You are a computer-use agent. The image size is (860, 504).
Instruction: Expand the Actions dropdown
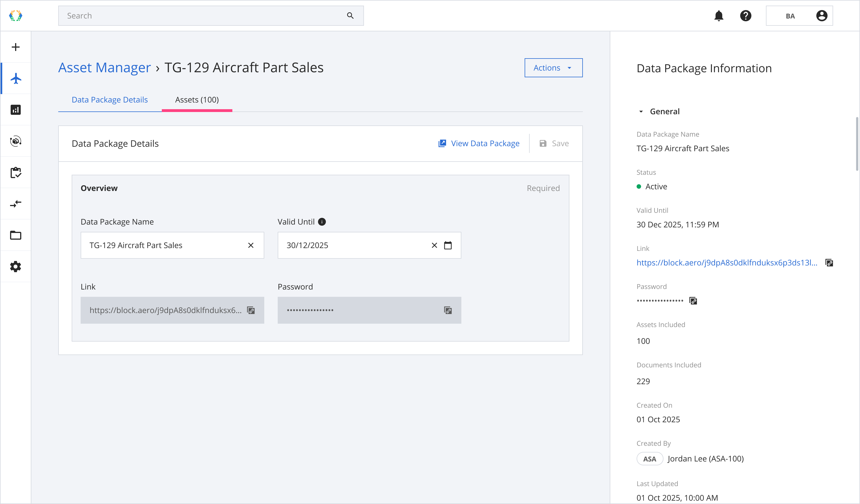[x=553, y=68]
